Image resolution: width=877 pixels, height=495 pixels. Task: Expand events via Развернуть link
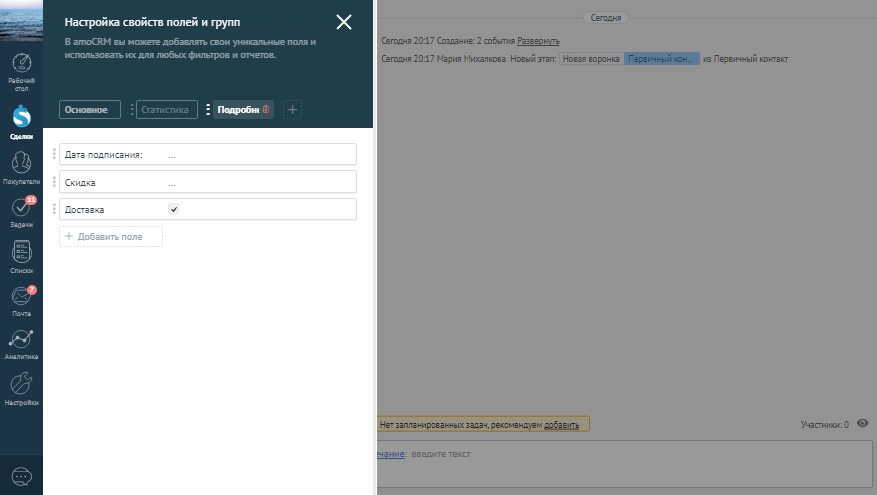(x=538, y=41)
